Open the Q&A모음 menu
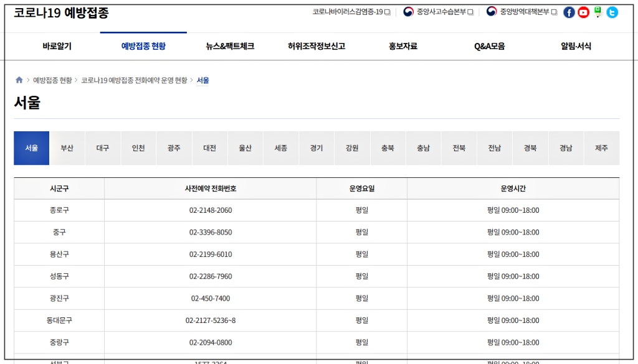Screen dimensions: 638x364 (490, 46)
